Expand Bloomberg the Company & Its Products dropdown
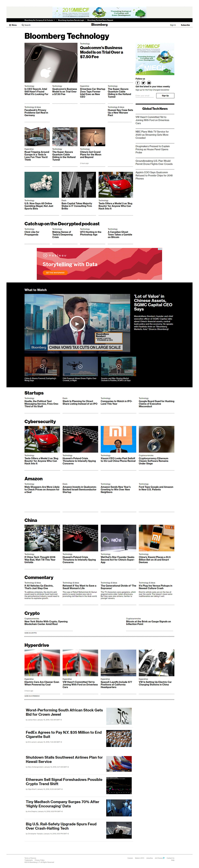The width and height of the screenshot is (199, 868). [x=39, y=20]
